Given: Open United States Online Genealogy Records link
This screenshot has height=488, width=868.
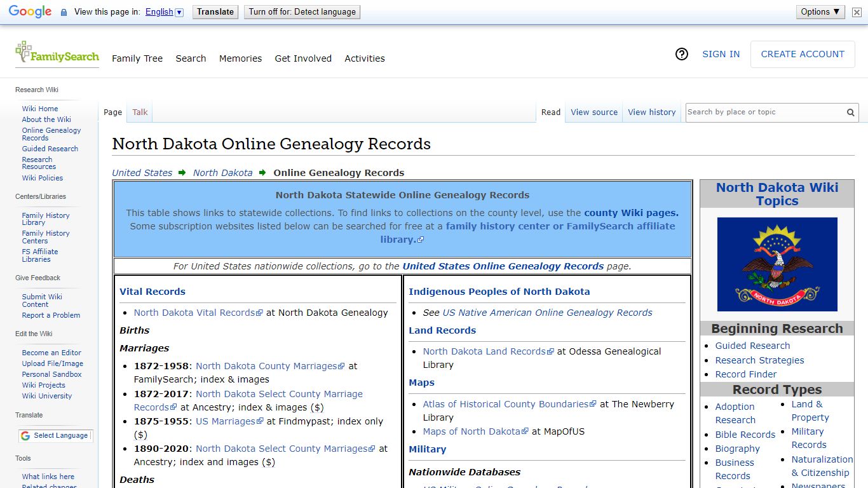Looking at the screenshot, I should point(503,266).
